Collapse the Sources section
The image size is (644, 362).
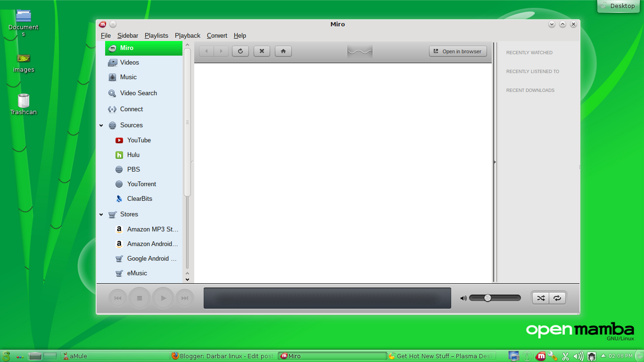click(x=101, y=125)
